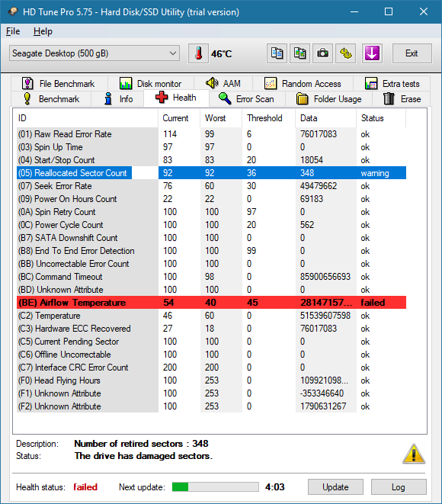Click the Worst column header
Viewport: 442px width, 504px height.
221,118
